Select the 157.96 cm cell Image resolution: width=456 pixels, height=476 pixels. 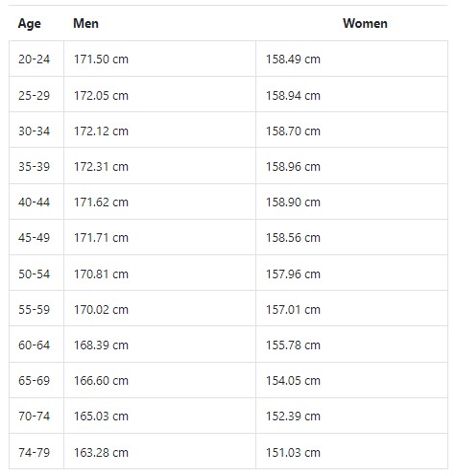coord(351,273)
